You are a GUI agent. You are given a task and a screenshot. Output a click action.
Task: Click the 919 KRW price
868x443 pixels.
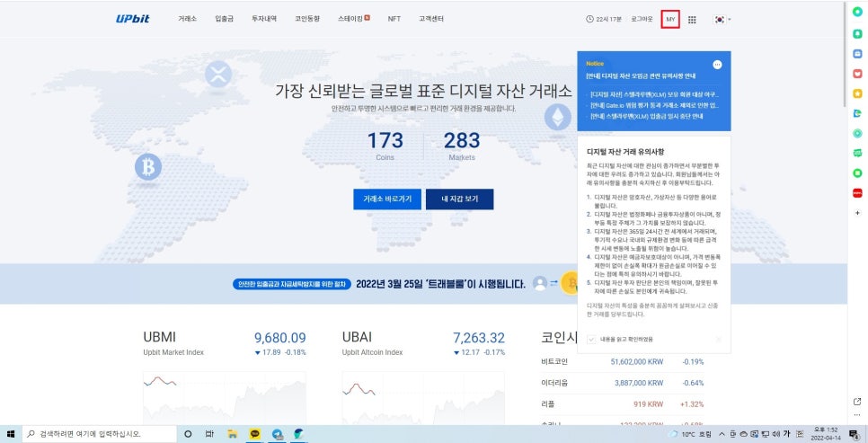point(648,403)
